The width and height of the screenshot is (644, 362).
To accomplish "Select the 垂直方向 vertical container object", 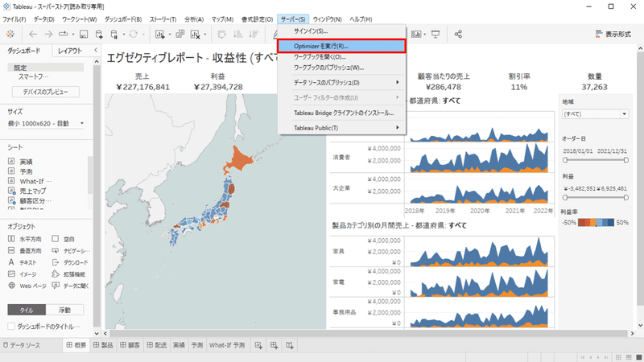I will tap(25, 250).
